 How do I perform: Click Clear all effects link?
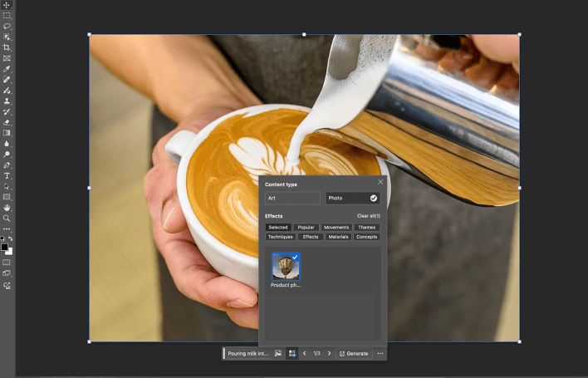pyautogui.click(x=368, y=216)
